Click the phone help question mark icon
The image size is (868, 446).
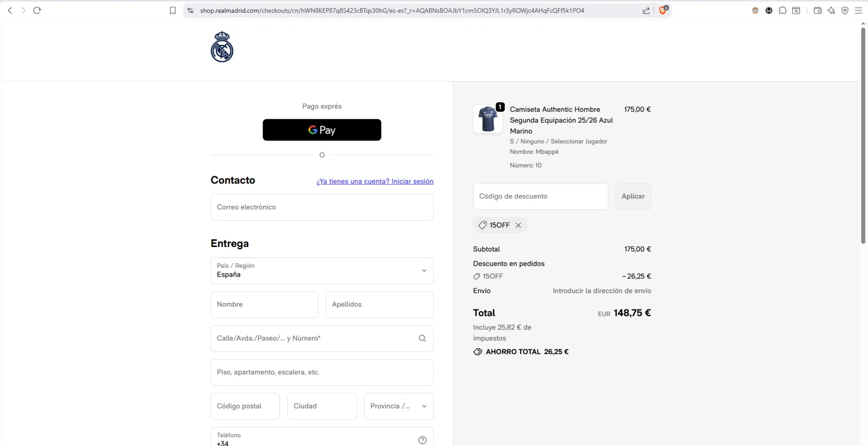[422, 440]
